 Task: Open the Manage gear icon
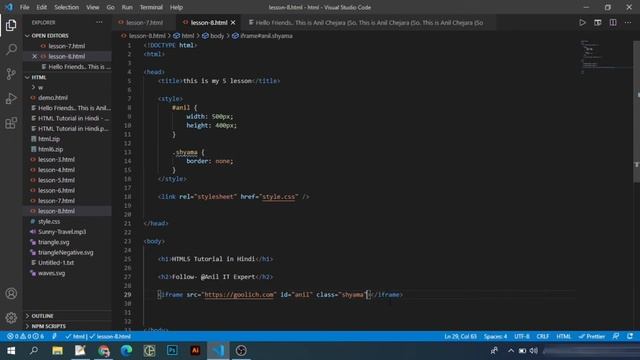(x=11, y=317)
